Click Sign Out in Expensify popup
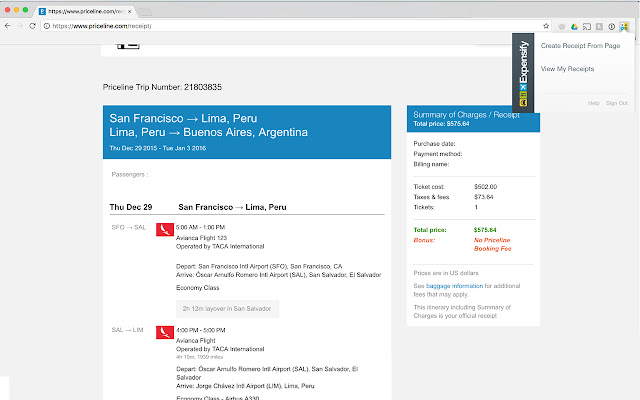The height and width of the screenshot is (400, 640). [617, 103]
